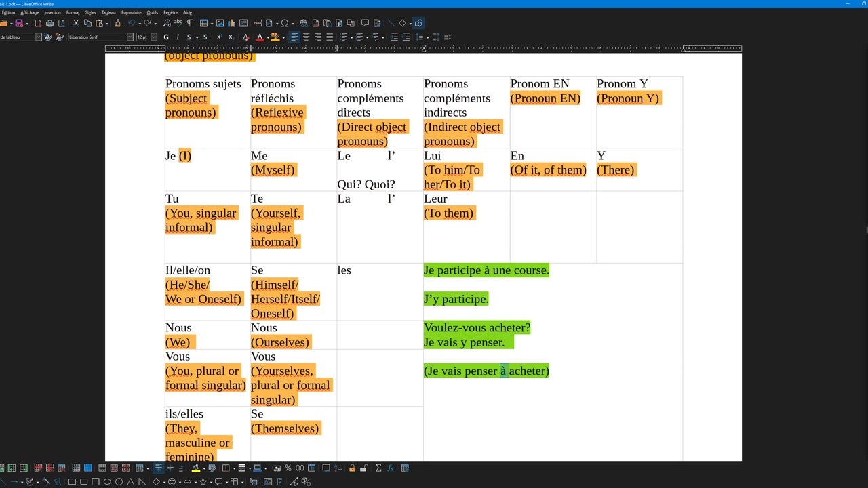
Task: Click the Print icon
Action: tap(50, 24)
